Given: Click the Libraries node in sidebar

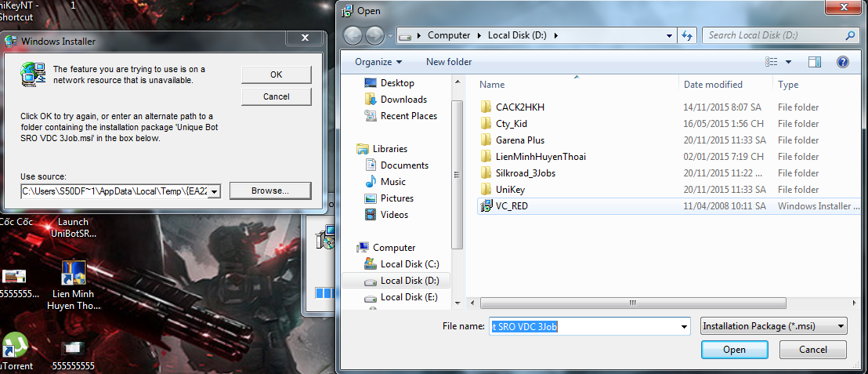Looking at the screenshot, I should [x=389, y=149].
